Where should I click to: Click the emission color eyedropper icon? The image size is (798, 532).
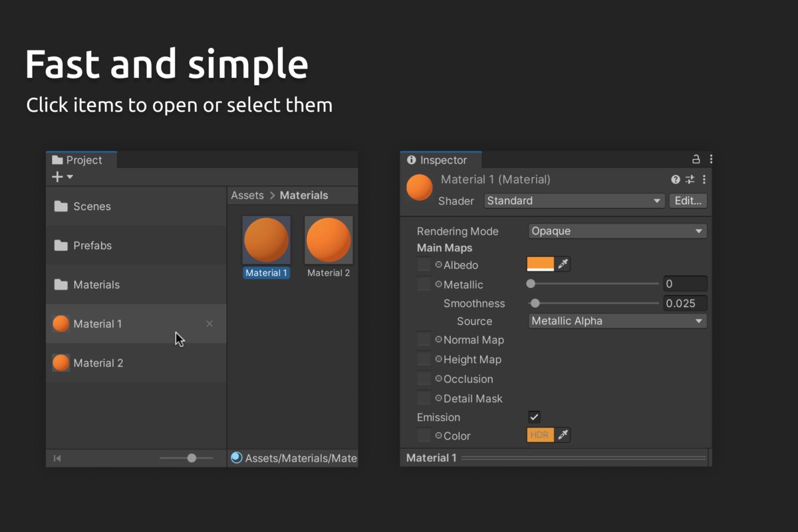pos(563,436)
